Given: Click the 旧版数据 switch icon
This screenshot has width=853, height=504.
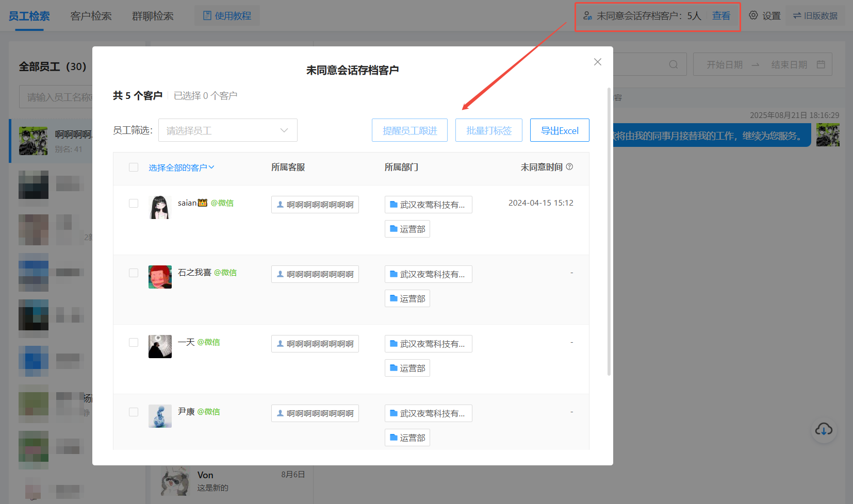Looking at the screenshot, I should (797, 15).
